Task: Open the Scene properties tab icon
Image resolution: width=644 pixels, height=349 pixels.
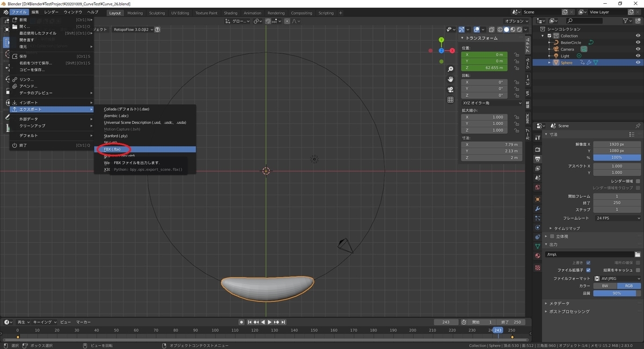Action: pos(538,178)
